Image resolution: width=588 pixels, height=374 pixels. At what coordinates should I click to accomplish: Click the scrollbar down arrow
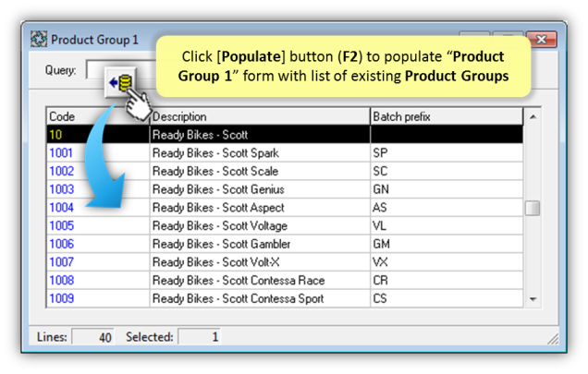coord(533,299)
